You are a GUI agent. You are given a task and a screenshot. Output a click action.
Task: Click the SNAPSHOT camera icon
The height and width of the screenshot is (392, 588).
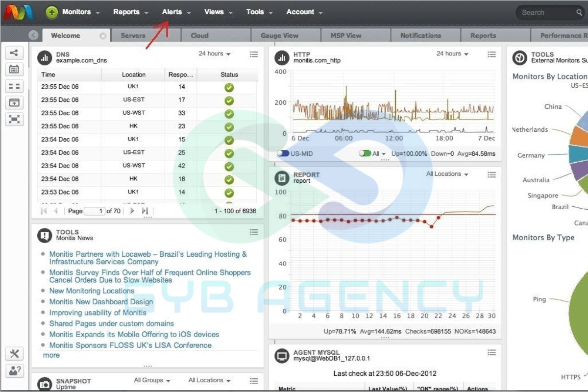pos(45,384)
